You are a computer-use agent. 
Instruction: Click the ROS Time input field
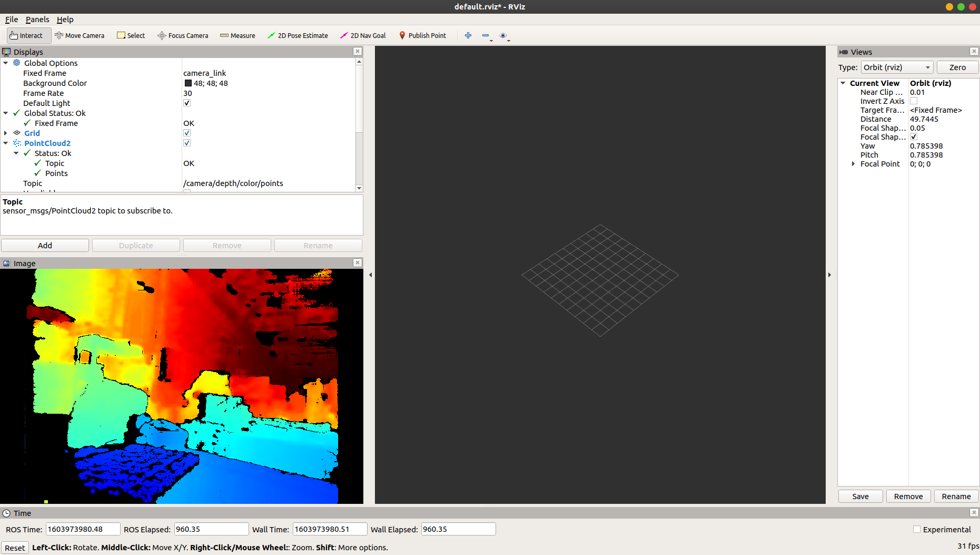point(82,529)
